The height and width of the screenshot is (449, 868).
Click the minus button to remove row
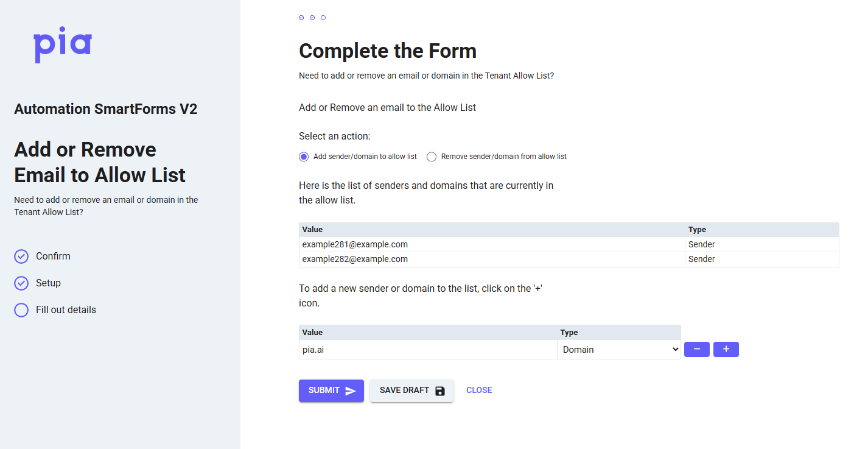click(696, 350)
